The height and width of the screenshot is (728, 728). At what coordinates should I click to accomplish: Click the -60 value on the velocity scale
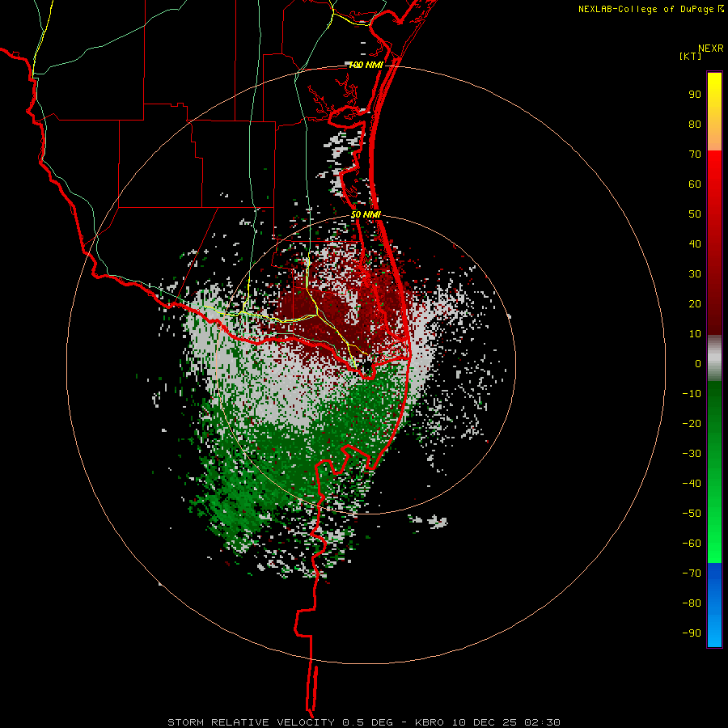tap(692, 544)
